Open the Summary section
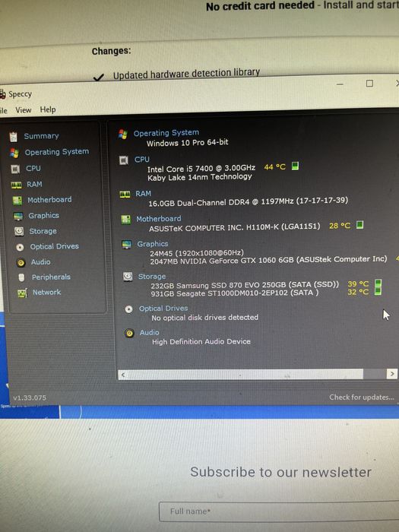399x532 pixels. click(x=41, y=136)
